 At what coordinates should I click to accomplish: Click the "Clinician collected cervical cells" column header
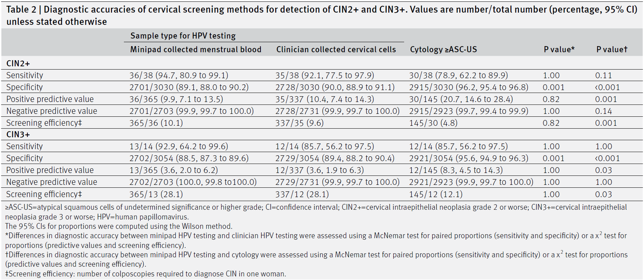point(336,49)
